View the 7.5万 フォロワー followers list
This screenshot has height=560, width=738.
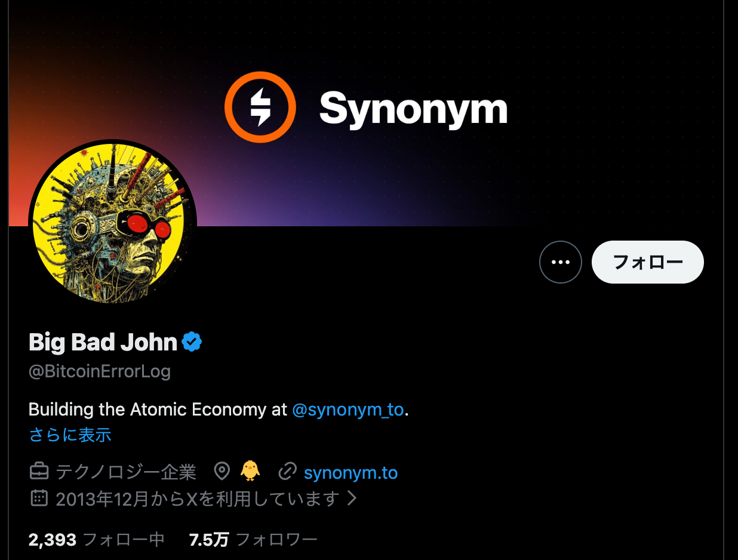coord(253,540)
